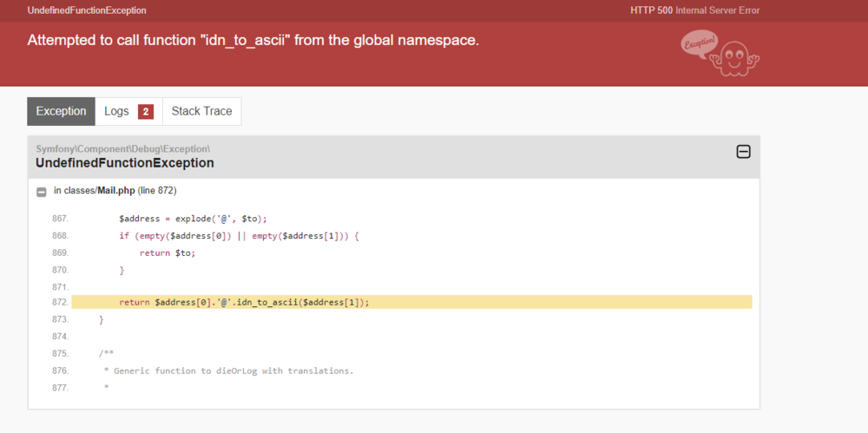This screenshot has width=868, height=433.
Task: Click the highlighted line 872 code
Action: 411,302
